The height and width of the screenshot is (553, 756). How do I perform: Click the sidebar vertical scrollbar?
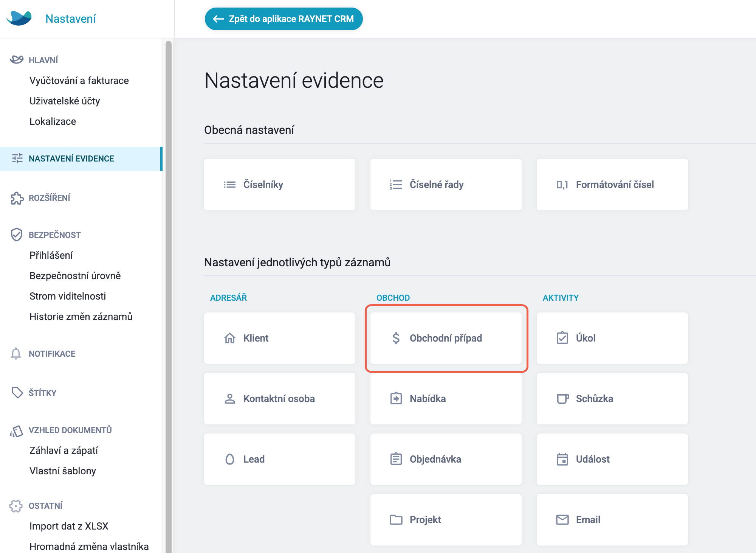coord(169,295)
